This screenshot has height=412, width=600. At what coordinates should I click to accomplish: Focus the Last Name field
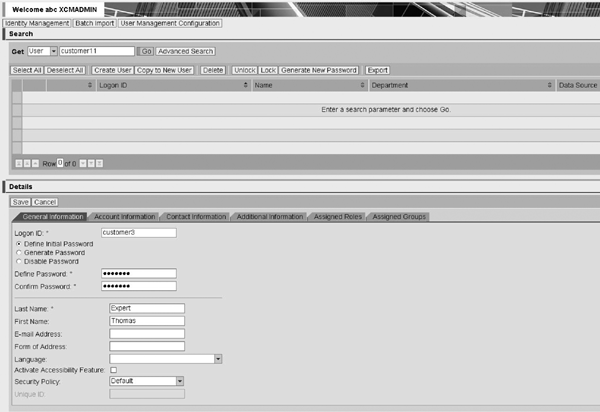coord(147,308)
